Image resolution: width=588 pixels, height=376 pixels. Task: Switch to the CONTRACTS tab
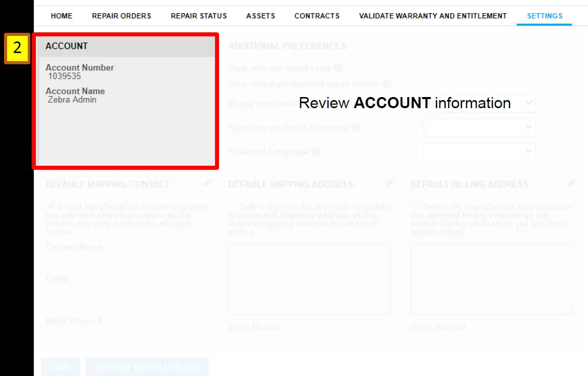coord(316,16)
